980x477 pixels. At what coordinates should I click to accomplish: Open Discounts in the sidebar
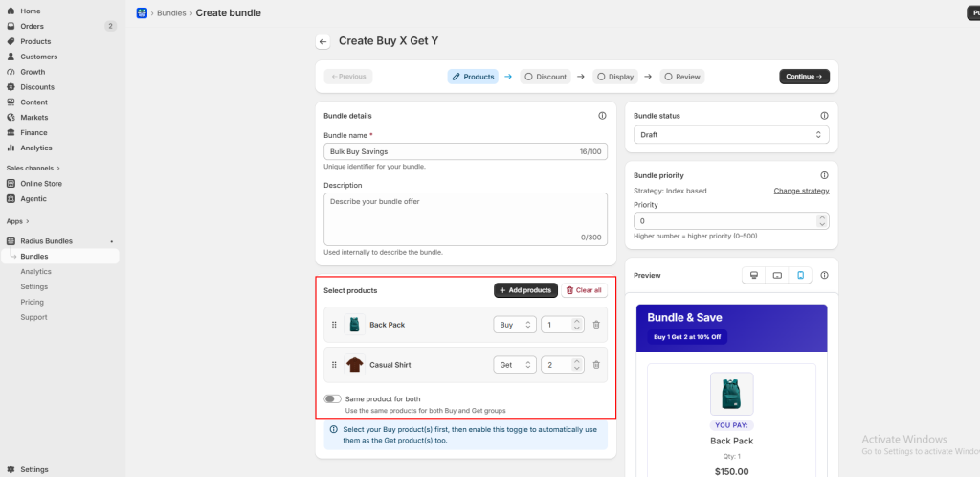point(37,87)
